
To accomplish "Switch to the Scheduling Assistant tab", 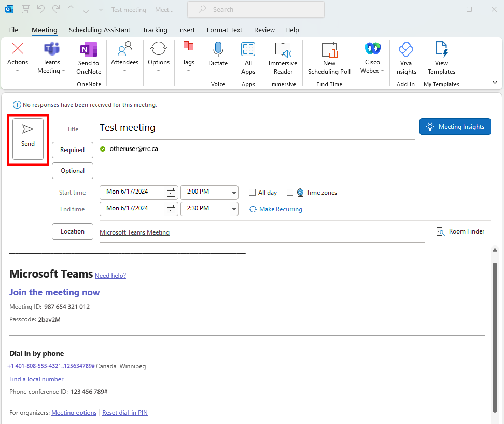I will 100,30.
